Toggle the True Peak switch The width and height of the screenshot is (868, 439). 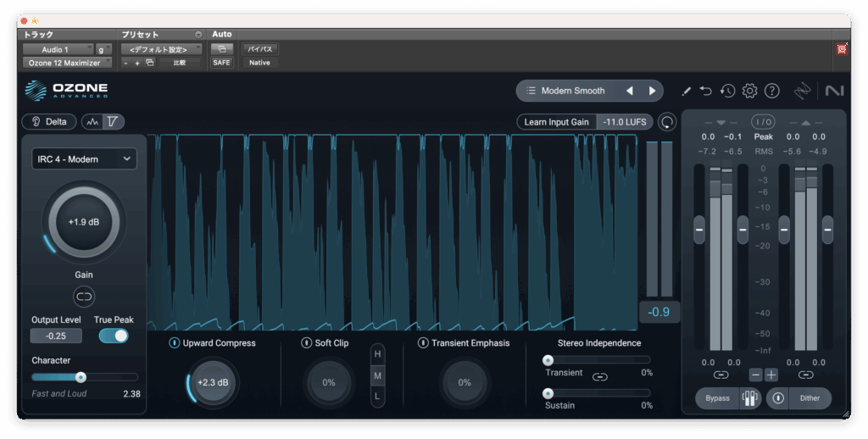pyautogui.click(x=114, y=336)
